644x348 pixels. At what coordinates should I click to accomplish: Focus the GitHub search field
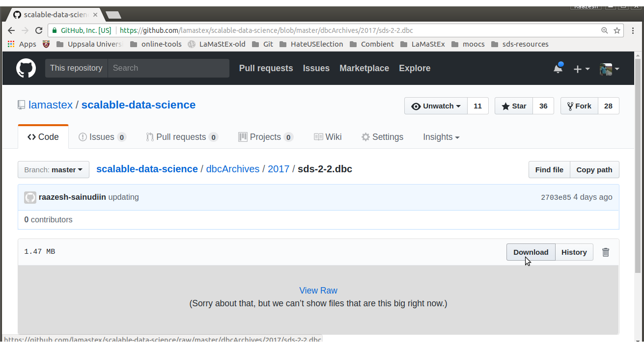[x=168, y=68]
